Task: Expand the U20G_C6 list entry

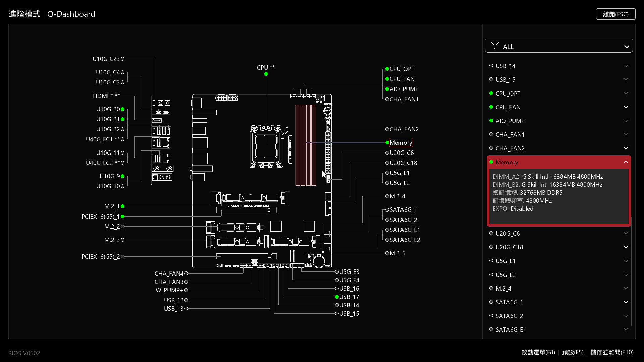Action: 626,234
